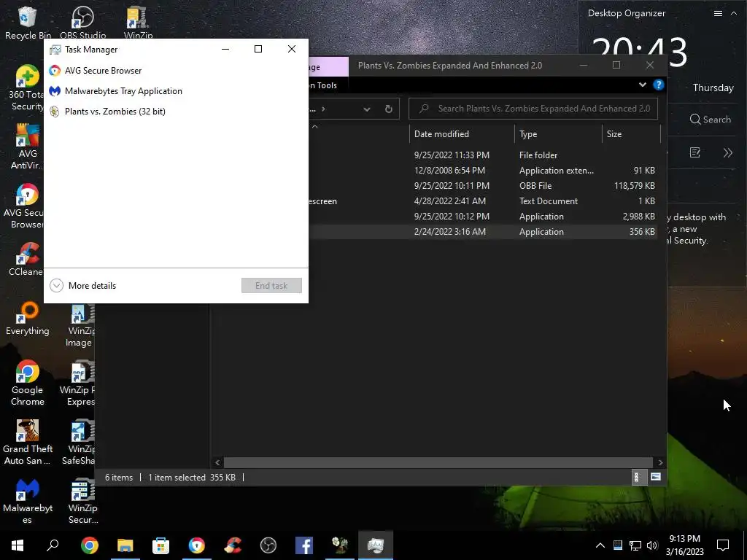Select the Google Chrome desktop shortcut
Viewport: 747px width, 560px height.
(x=28, y=384)
